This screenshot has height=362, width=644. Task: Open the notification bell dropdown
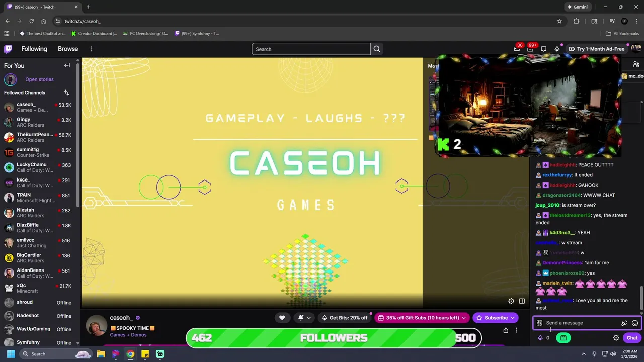(304, 318)
